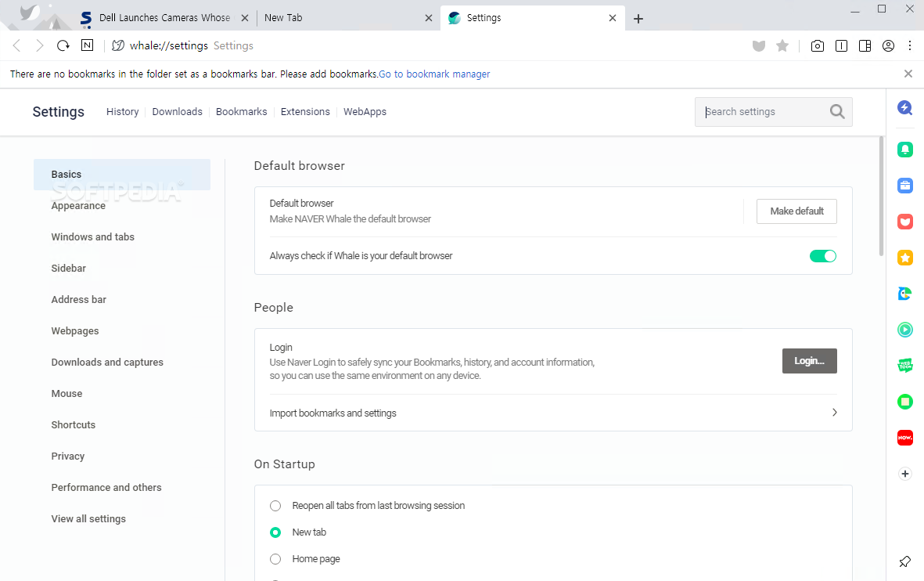The width and height of the screenshot is (924, 581).
Task: Reload the page with the refresh icon
Action: [x=63, y=45]
